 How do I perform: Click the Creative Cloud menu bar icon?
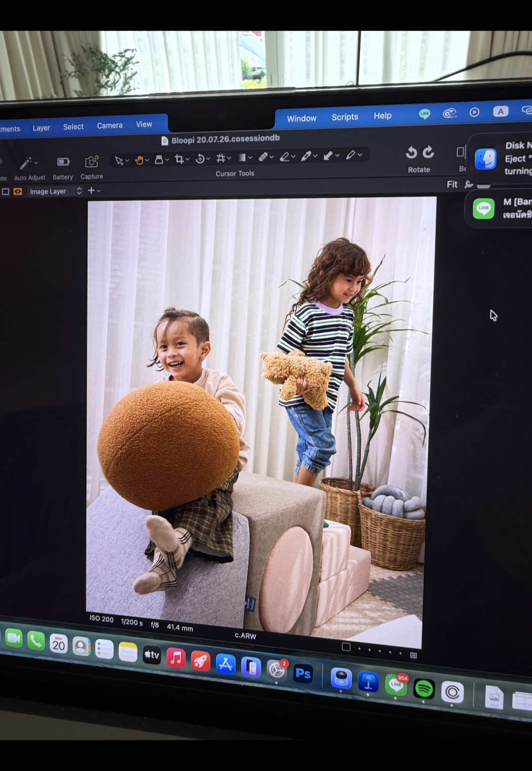click(x=450, y=113)
